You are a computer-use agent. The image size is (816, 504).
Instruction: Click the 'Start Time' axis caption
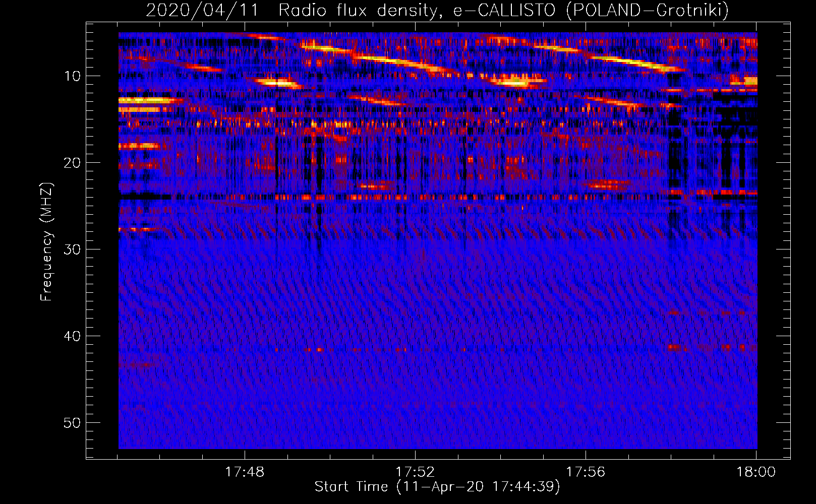click(x=437, y=487)
